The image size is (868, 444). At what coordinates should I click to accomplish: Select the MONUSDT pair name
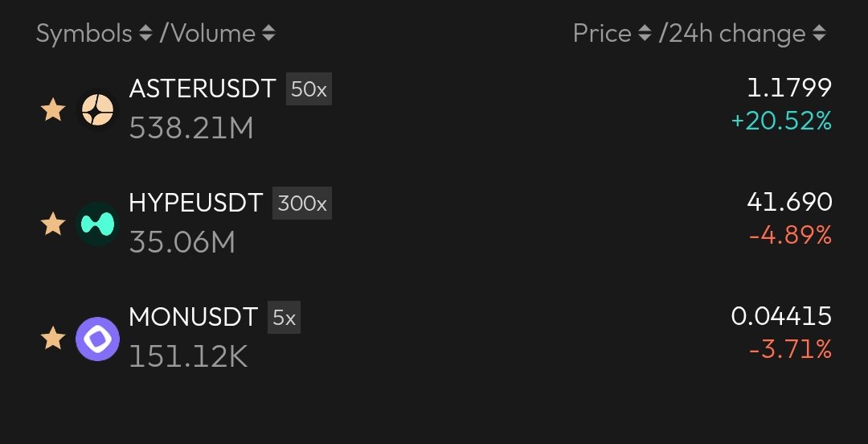coord(193,318)
